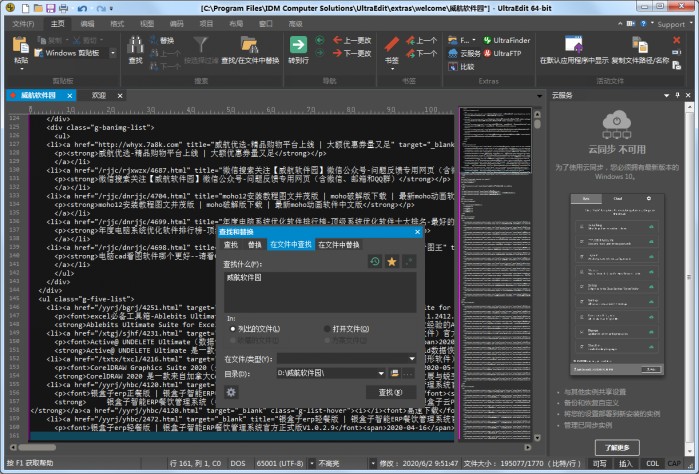Launch UltraFinder from Extras group
Image resolution: width=699 pixels, height=474 pixels.
[507, 40]
